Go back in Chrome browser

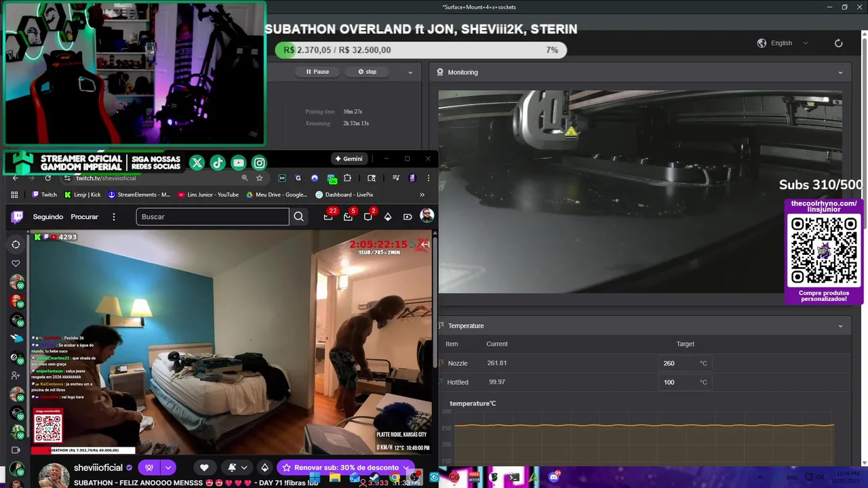pos(15,178)
